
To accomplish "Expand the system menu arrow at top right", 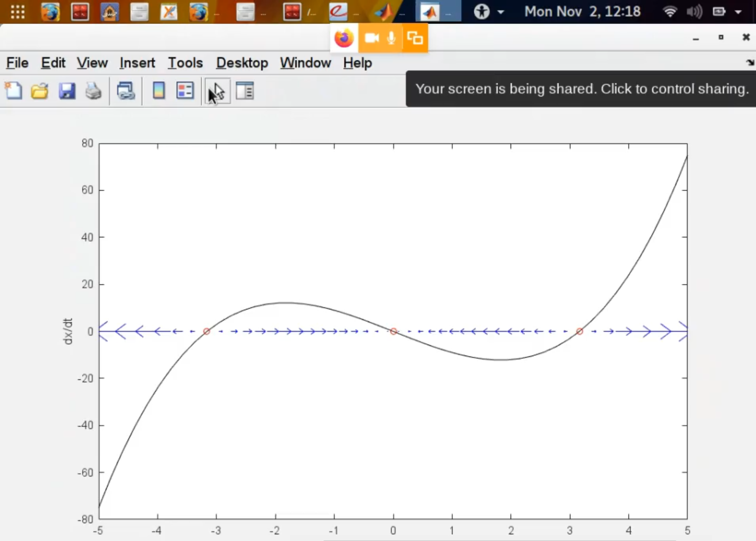I will point(738,12).
